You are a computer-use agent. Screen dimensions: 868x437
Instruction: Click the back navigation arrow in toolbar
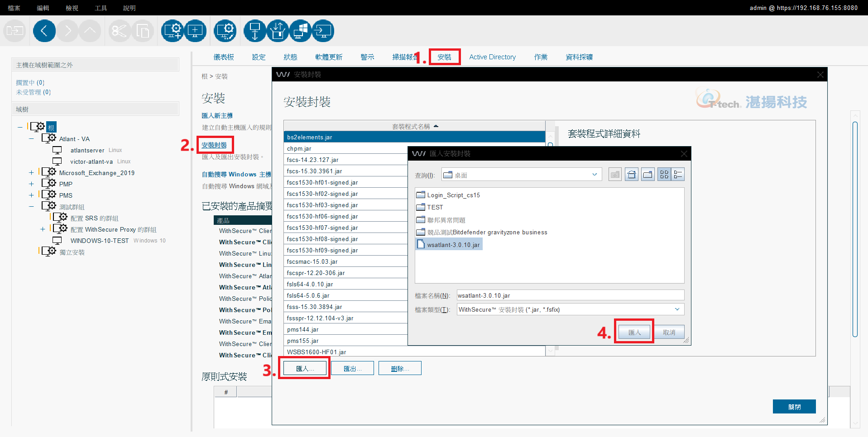(44, 31)
